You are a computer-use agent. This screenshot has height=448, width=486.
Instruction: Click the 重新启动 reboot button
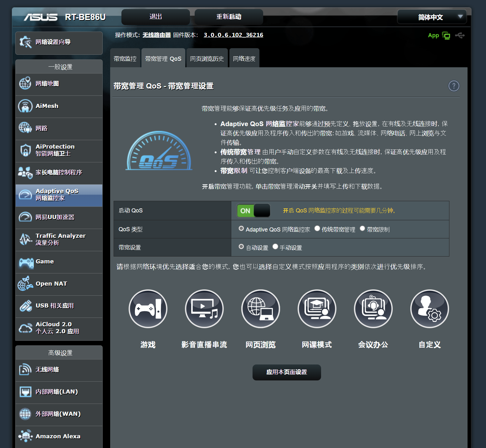(x=229, y=17)
